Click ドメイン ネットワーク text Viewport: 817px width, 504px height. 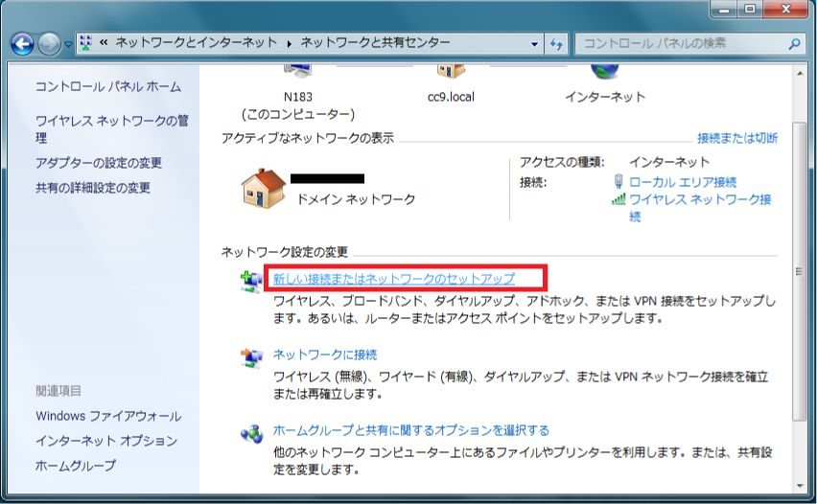[356, 199]
